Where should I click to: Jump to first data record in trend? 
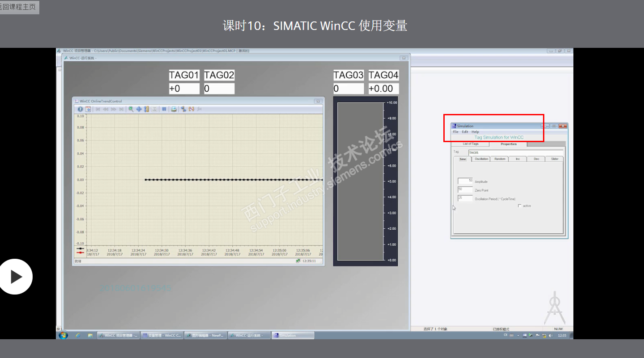(98, 109)
